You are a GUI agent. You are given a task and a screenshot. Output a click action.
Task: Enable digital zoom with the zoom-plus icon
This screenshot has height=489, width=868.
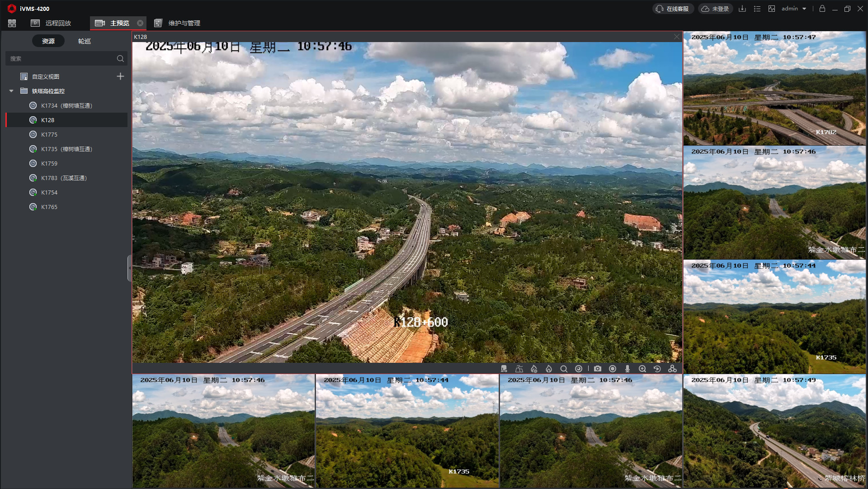642,369
